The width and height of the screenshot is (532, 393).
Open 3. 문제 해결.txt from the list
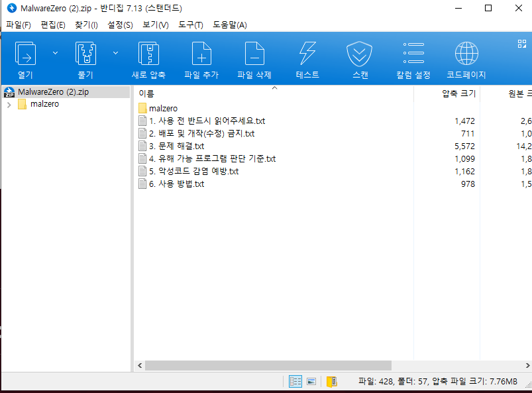[x=176, y=146]
